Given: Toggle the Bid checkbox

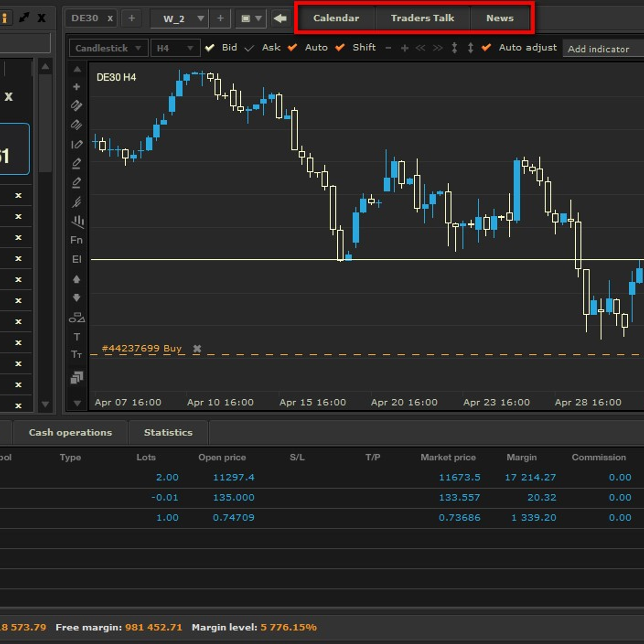Looking at the screenshot, I should [210, 48].
